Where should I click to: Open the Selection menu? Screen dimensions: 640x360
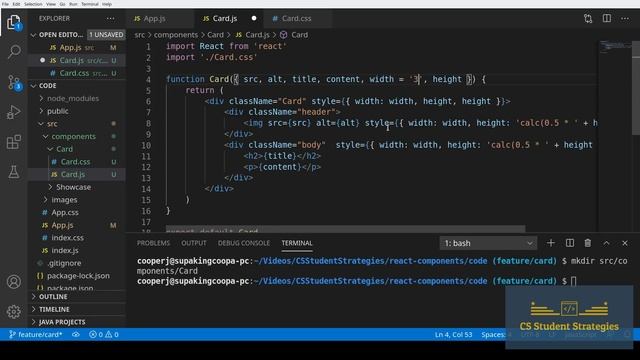click(x=33, y=4)
